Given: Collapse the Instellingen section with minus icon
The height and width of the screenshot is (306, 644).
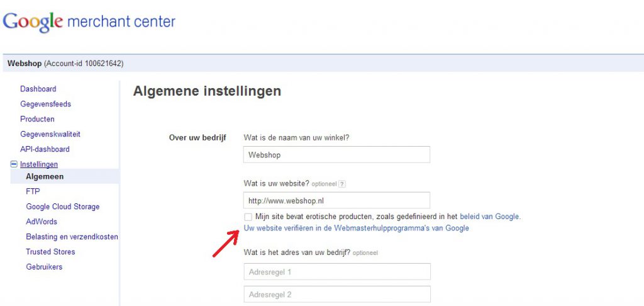Looking at the screenshot, I should coord(14,164).
